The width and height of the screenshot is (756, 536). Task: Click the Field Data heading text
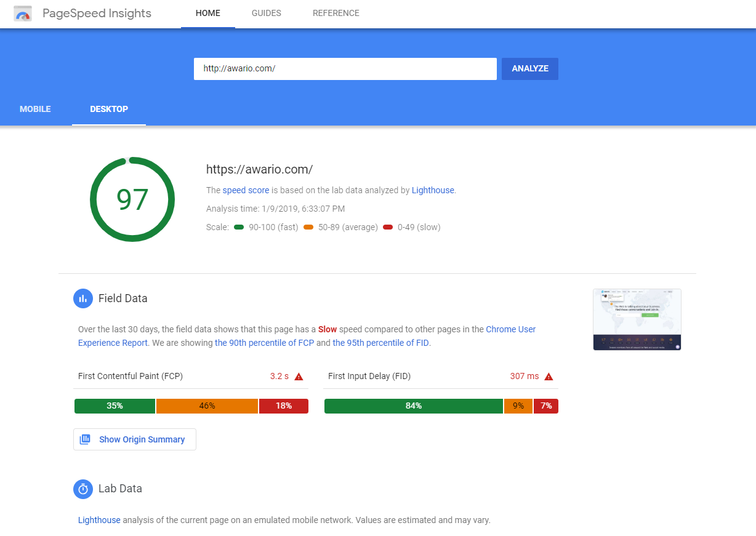[123, 298]
